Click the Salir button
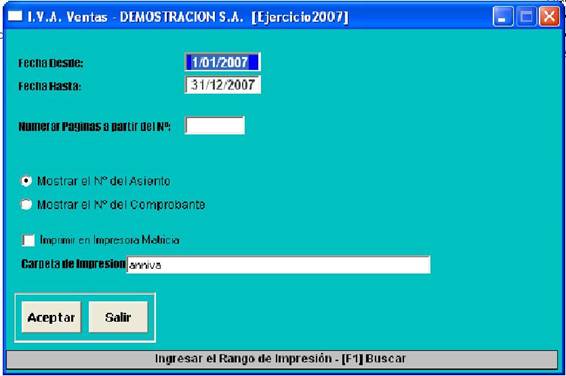The image size is (566, 376). coord(118,317)
